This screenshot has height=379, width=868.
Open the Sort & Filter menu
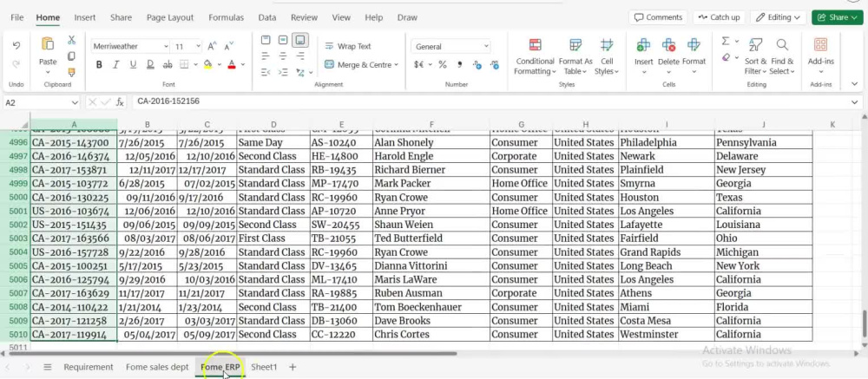coord(755,57)
